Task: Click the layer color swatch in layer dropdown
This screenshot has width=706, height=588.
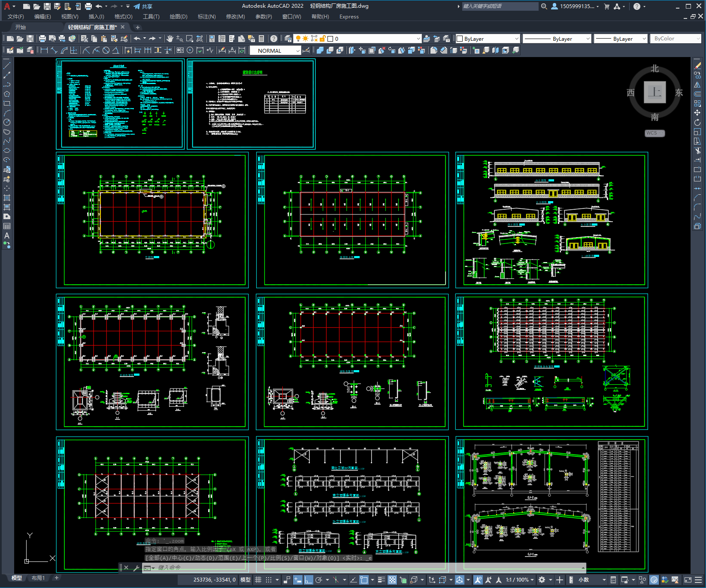Action: click(x=330, y=39)
